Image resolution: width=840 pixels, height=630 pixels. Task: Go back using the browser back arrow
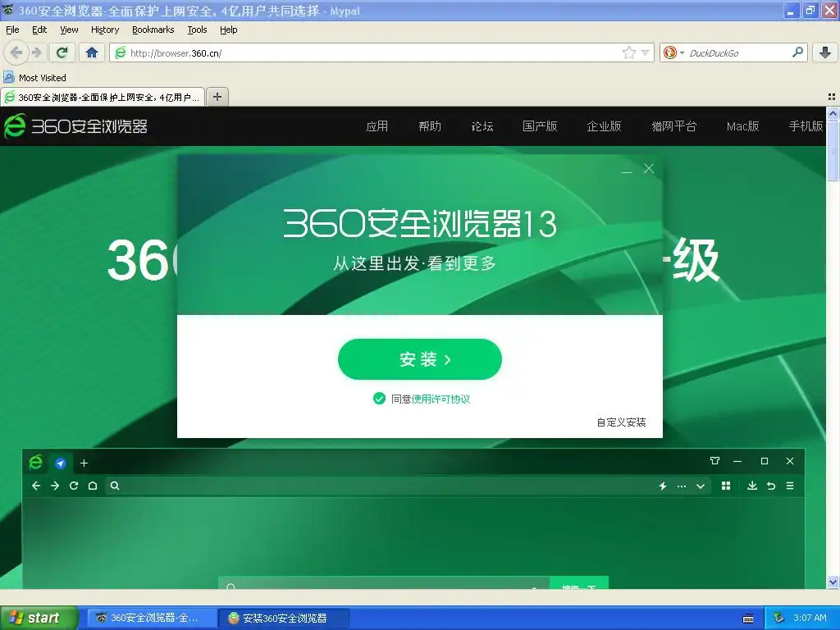[16, 52]
